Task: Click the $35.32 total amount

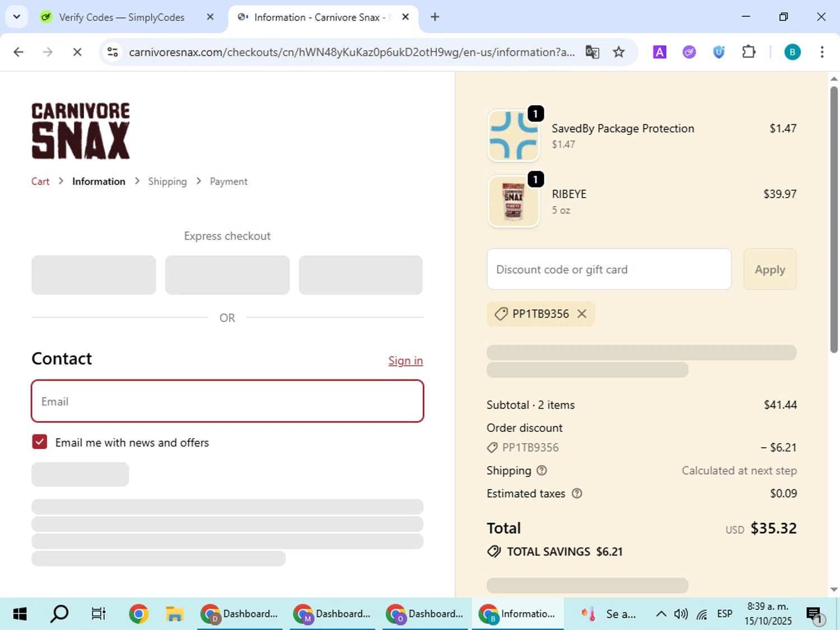Action: [773, 528]
